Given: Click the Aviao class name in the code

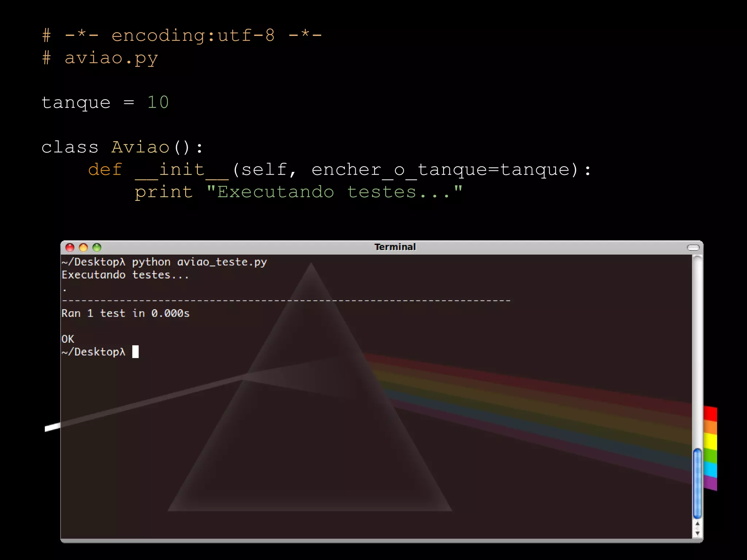Looking at the screenshot, I should click(140, 147).
